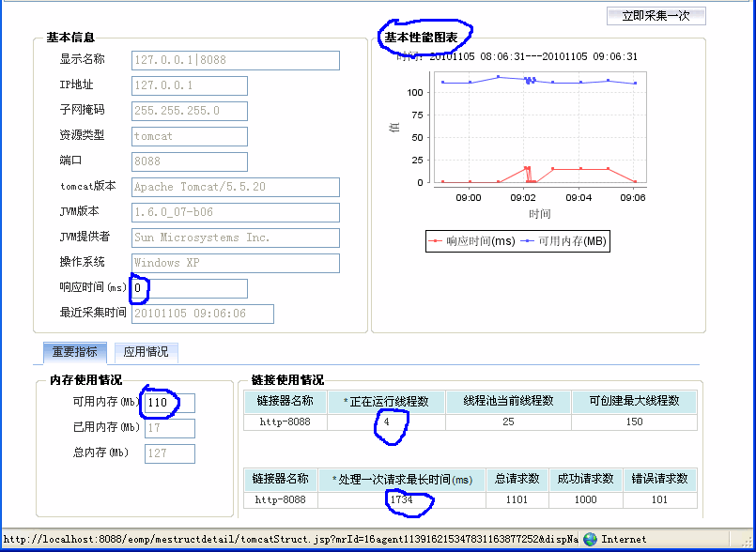Click the Internet zone globe icon
756x552 pixels.
[x=590, y=540]
